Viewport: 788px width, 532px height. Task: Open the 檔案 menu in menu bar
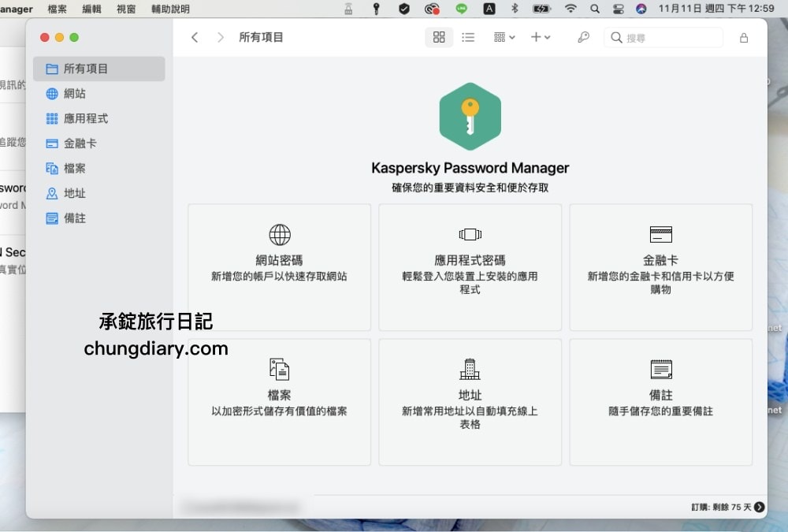tap(57, 9)
